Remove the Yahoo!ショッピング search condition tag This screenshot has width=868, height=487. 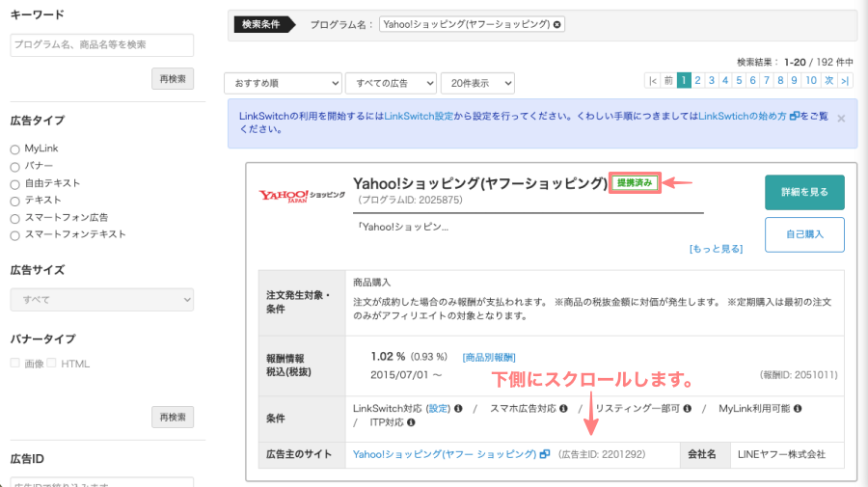(x=556, y=24)
